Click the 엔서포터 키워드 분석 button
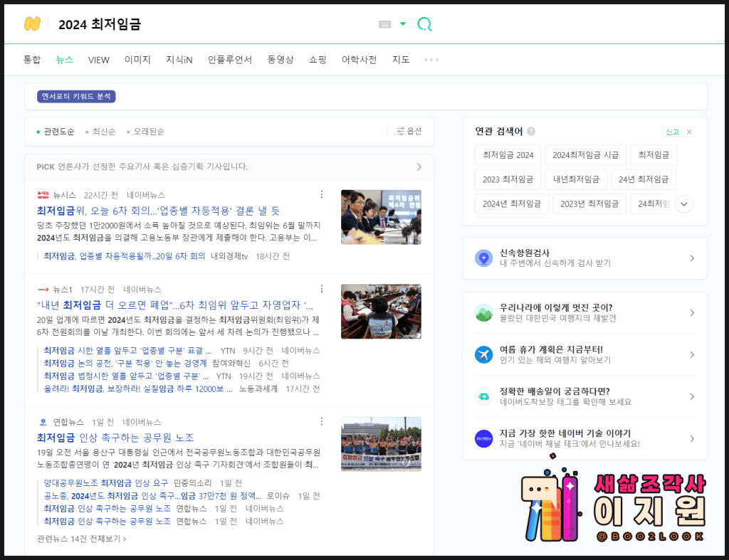This screenshot has height=560, width=729. click(76, 96)
